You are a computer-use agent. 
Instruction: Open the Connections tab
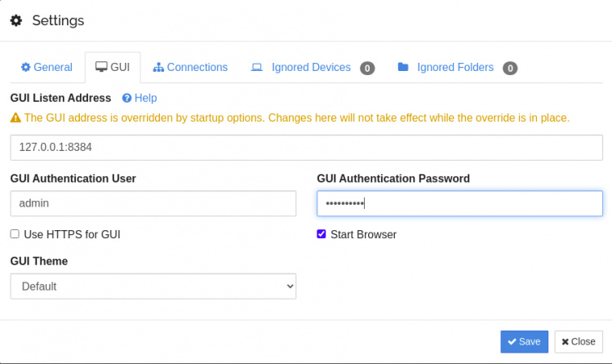pos(190,67)
